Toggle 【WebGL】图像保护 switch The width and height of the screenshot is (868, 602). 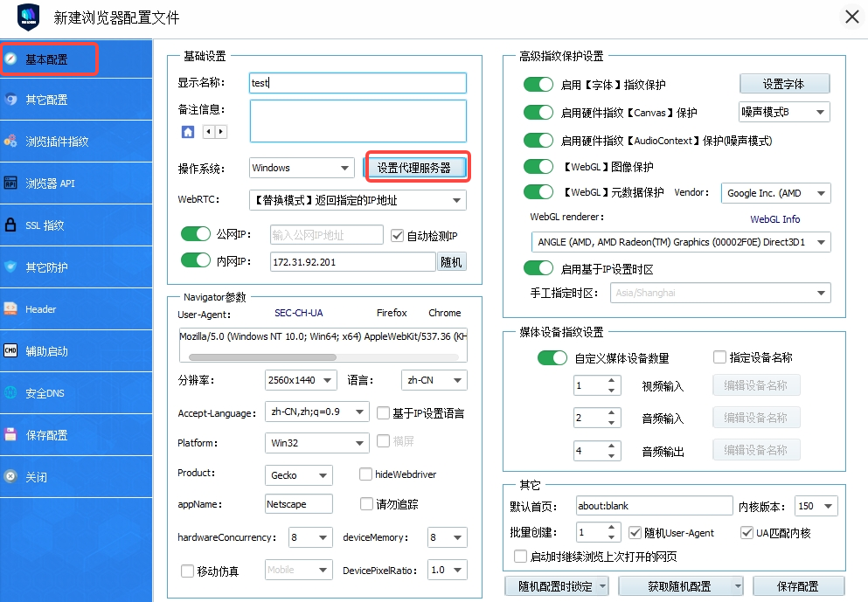pyautogui.click(x=538, y=167)
